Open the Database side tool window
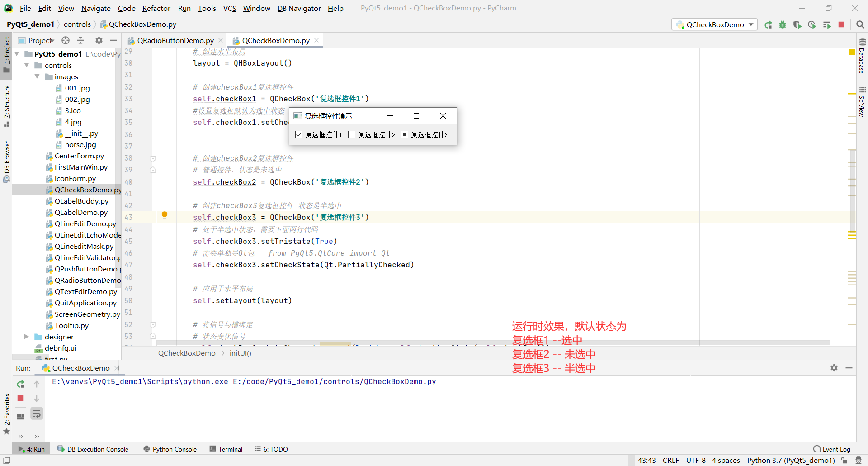The width and height of the screenshot is (868, 466). click(862, 56)
